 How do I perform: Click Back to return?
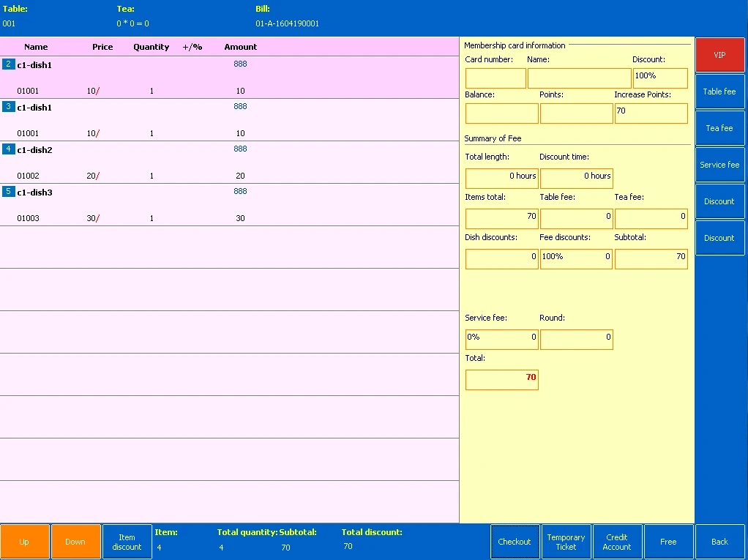point(719,541)
